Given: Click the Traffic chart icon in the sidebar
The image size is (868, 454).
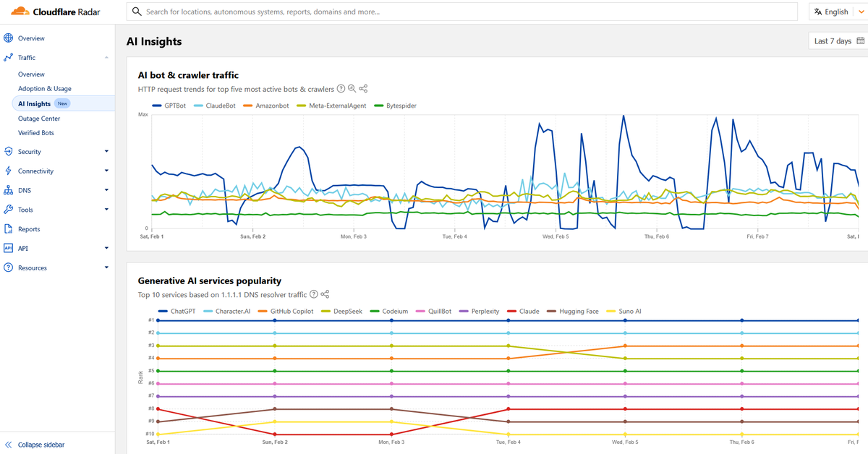Looking at the screenshot, I should [x=9, y=58].
